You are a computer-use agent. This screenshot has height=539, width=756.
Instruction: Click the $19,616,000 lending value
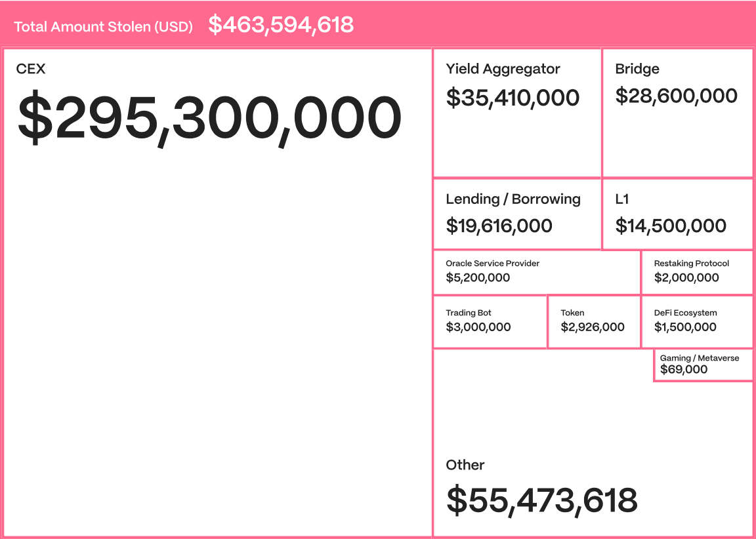point(499,226)
